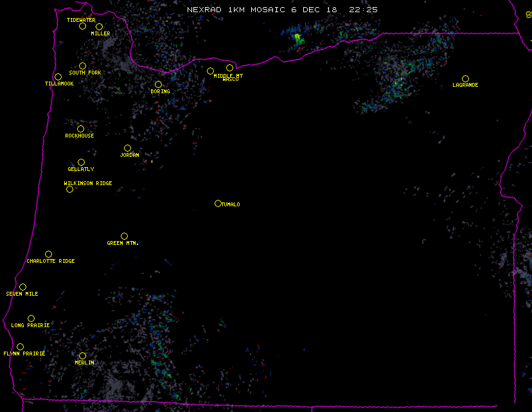Image resolution: width=532 pixels, height=412 pixels.
Task: Select the Gellatly station circle marker
Action: (81, 162)
